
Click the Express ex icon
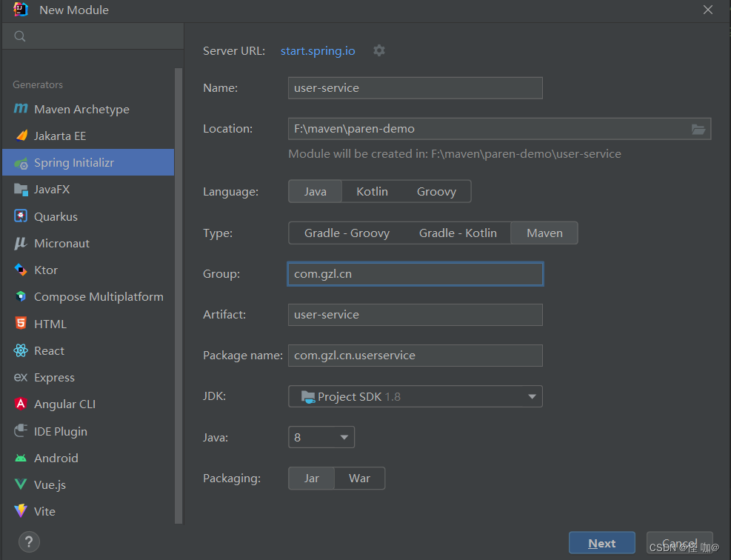point(21,377)
